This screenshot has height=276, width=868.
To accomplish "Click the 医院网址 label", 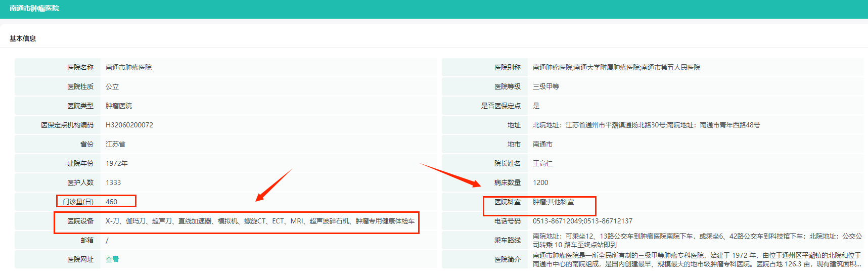I will [80, 259].
